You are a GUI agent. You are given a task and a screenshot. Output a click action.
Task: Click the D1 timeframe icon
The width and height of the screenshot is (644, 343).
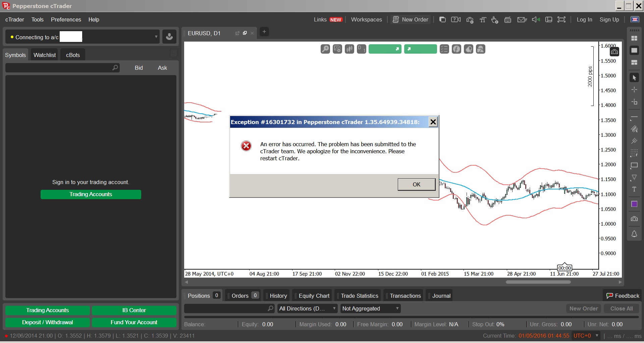pos(361,49)
